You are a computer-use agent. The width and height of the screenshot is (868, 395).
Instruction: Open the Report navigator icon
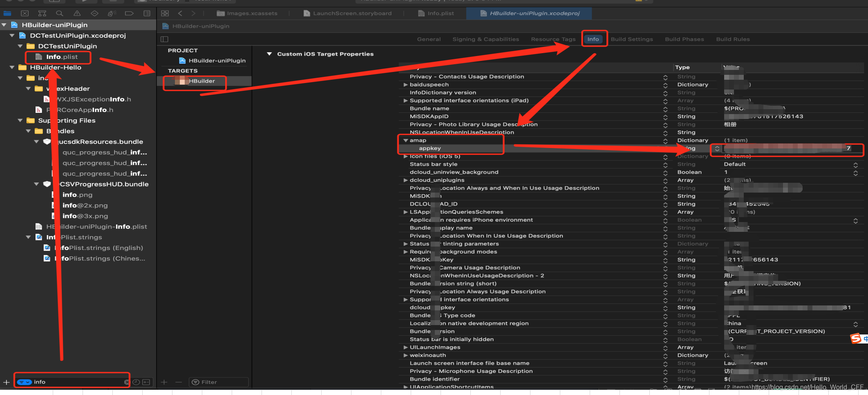pyautogui.click(x=147, y=13)
